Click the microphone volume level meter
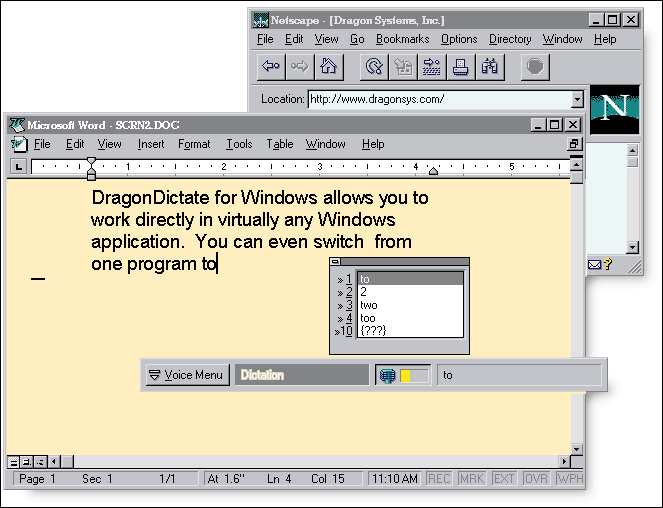663x508 pixels. (x=414, y=375)
